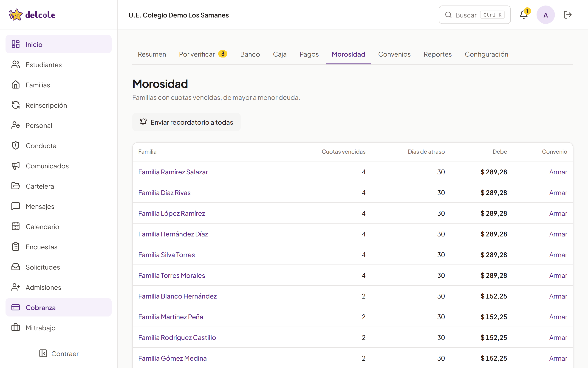Open the Pagos tab
This screenshot has width=588, height=368.
click(309, 54)
